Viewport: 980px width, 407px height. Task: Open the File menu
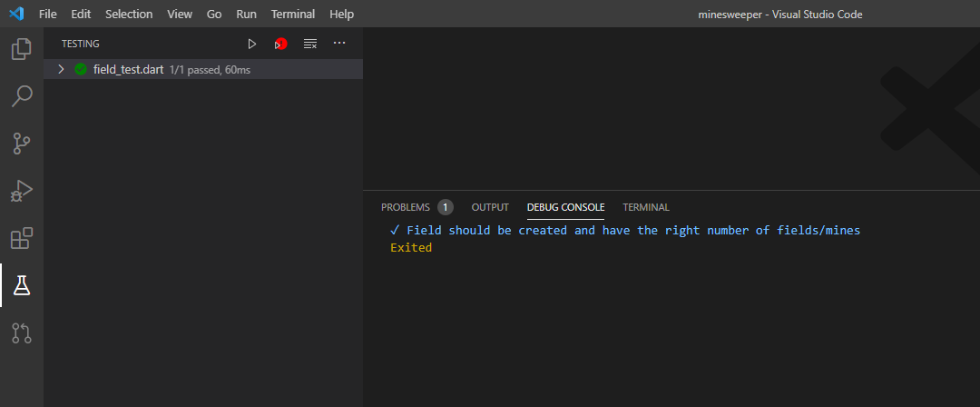pos(48,15)
